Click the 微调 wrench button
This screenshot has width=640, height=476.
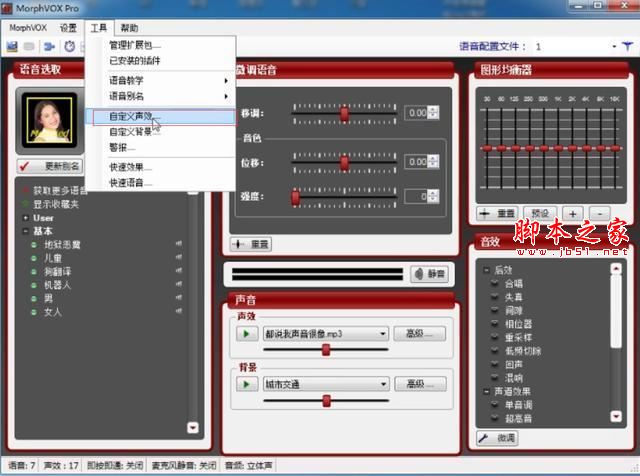497,438
